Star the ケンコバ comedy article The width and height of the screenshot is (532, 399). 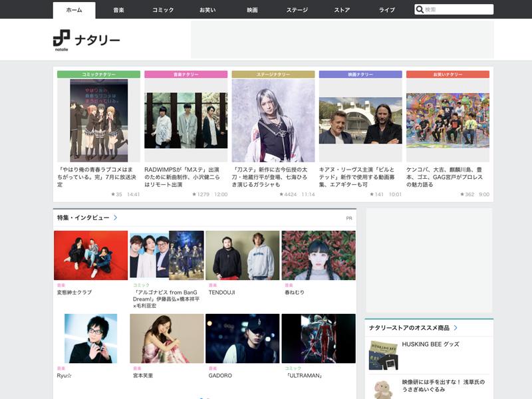coord(464,194)
